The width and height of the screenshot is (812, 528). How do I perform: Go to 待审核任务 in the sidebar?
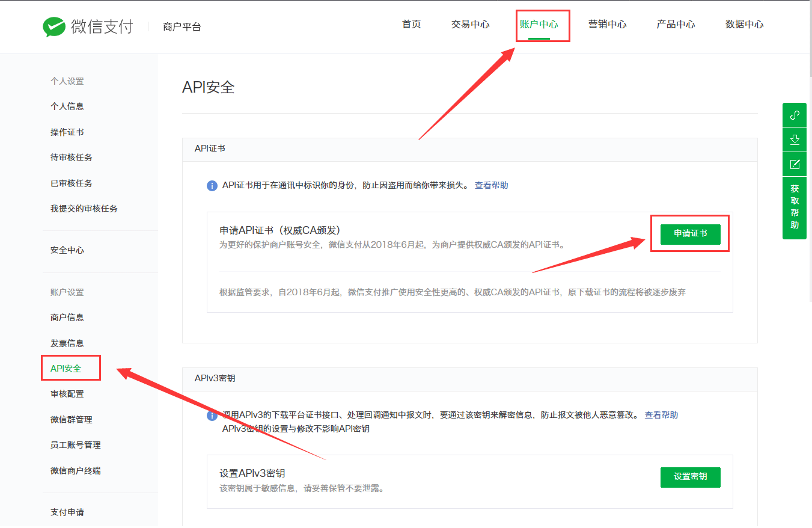72,158
